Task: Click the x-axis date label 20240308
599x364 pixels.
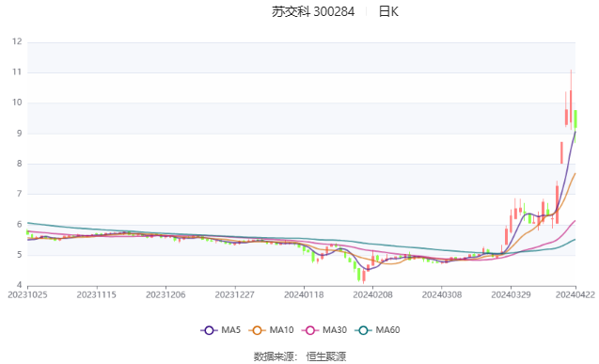Action: [x=442, y=294]
